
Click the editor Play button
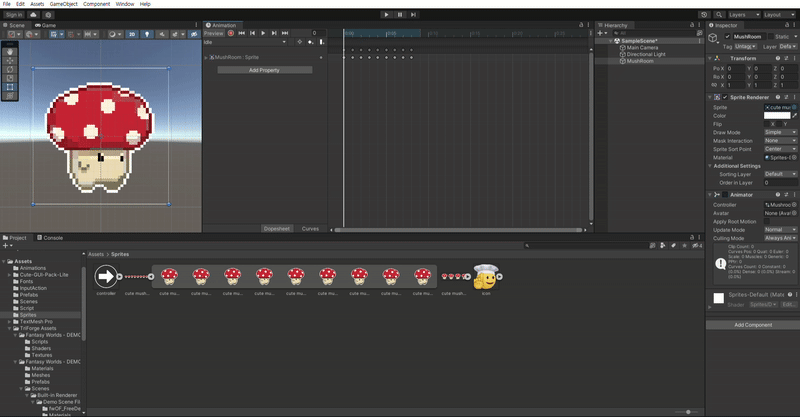(x=386, y=15)
